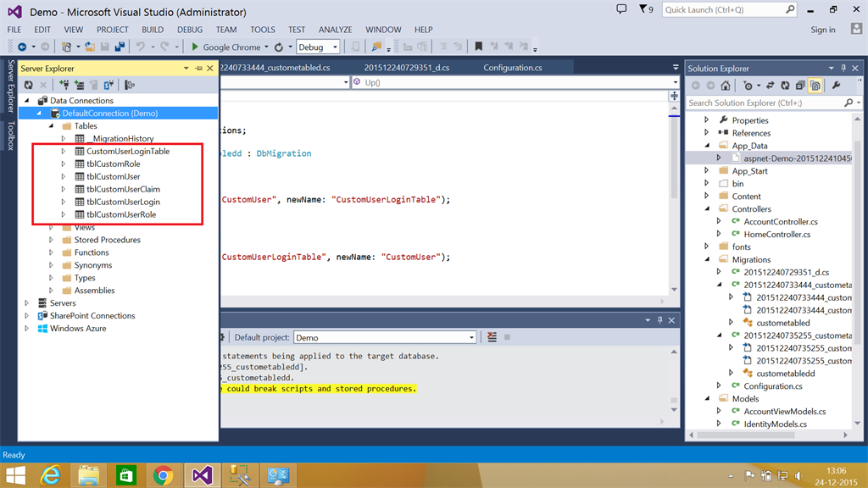Open the notifications flag icon
Image resolution: width=868 pixels, height=488 pixels.
(x=643, y=9)
